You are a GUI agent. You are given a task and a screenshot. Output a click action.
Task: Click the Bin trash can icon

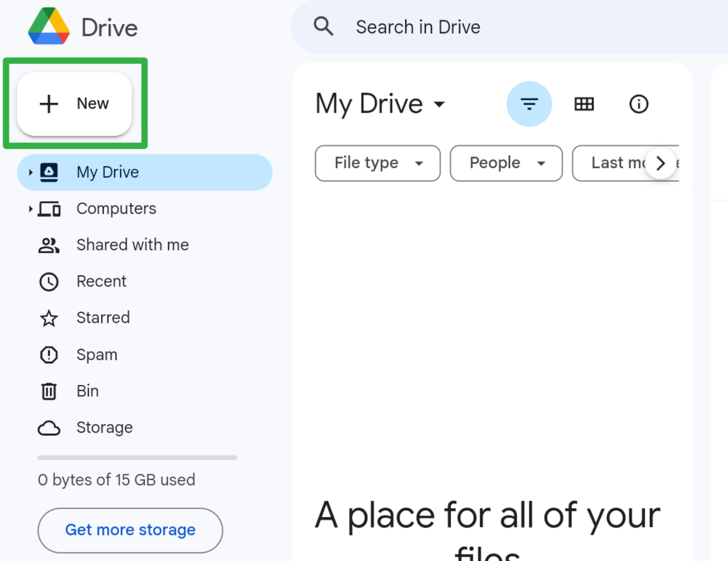tap(49, 391)
